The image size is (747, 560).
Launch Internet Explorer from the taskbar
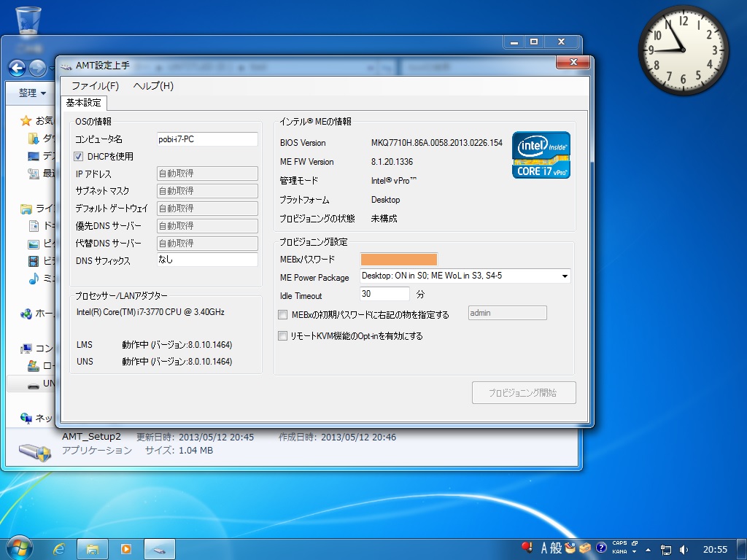[59, 548]
